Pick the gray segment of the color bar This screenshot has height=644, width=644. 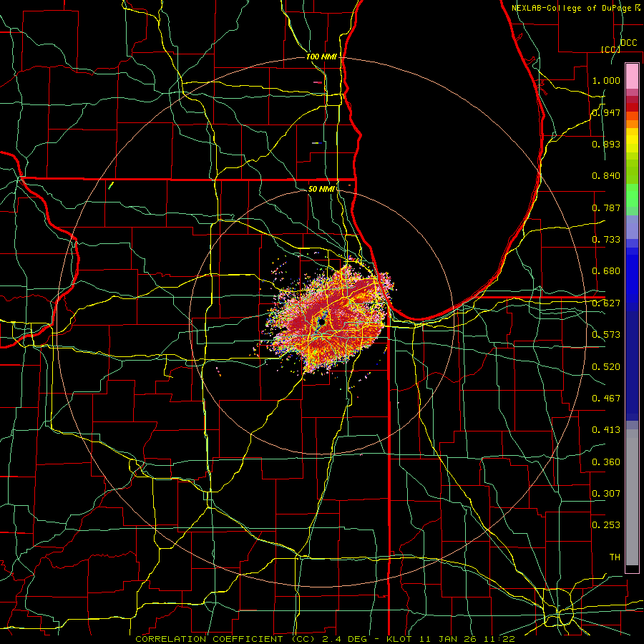pyautogui.click(x=632, y=497)
